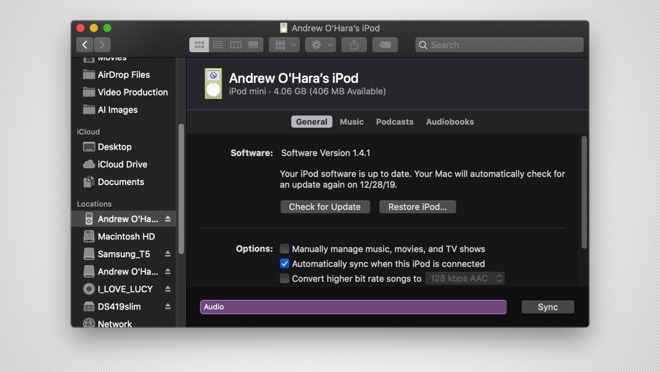The image size is (660, 372).
Task: Switch to column view
Action: (235, 45)
